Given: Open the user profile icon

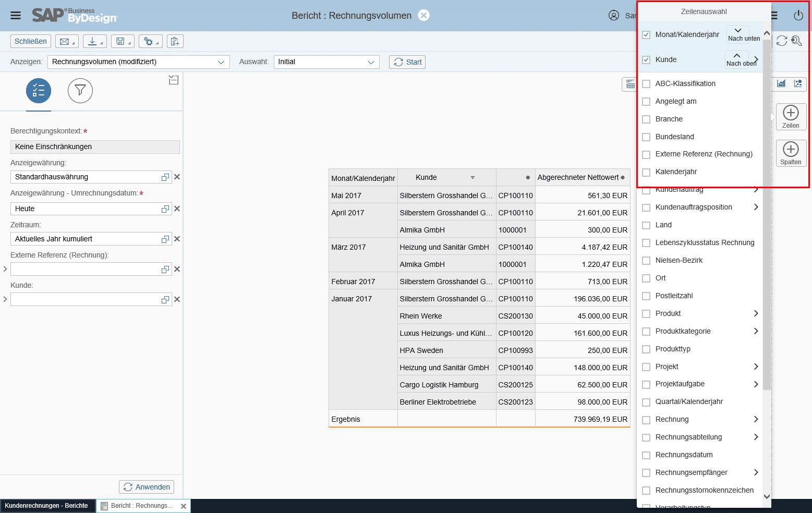Looking at the screenshot, I should pyautogui.click(x=614, y=16).
